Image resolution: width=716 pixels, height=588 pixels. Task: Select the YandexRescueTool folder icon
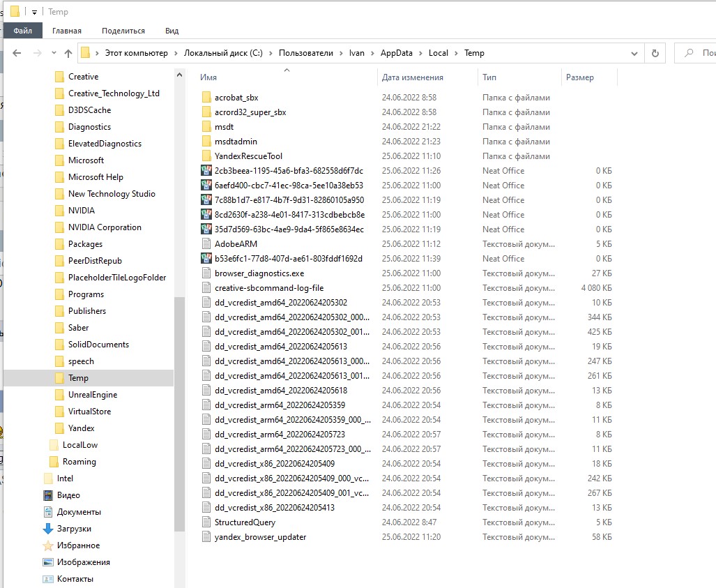tap(206, 156)
